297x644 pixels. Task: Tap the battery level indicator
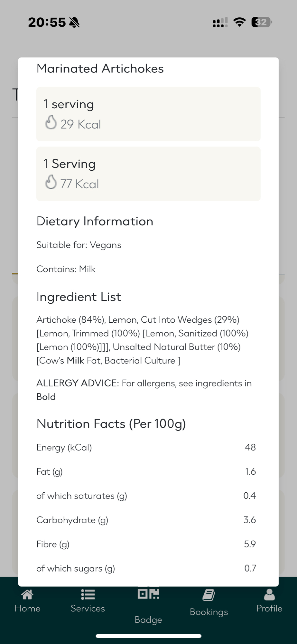tap(261, 22)
